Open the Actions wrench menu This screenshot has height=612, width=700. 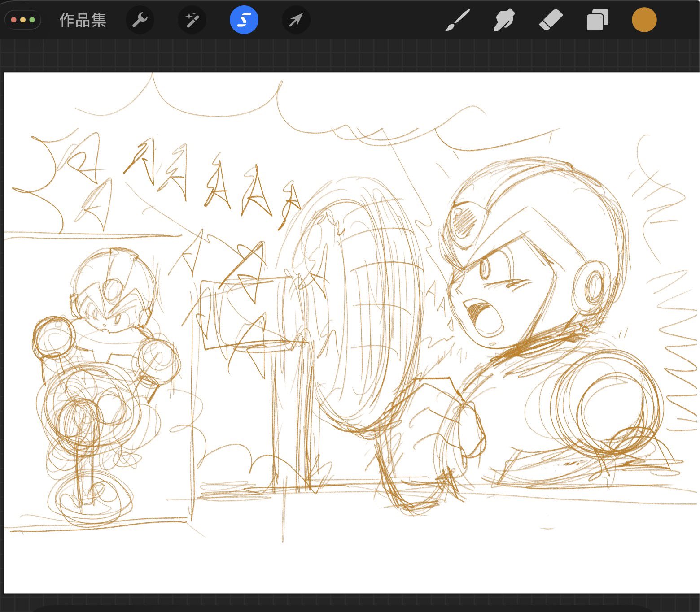tap(140, 20)
